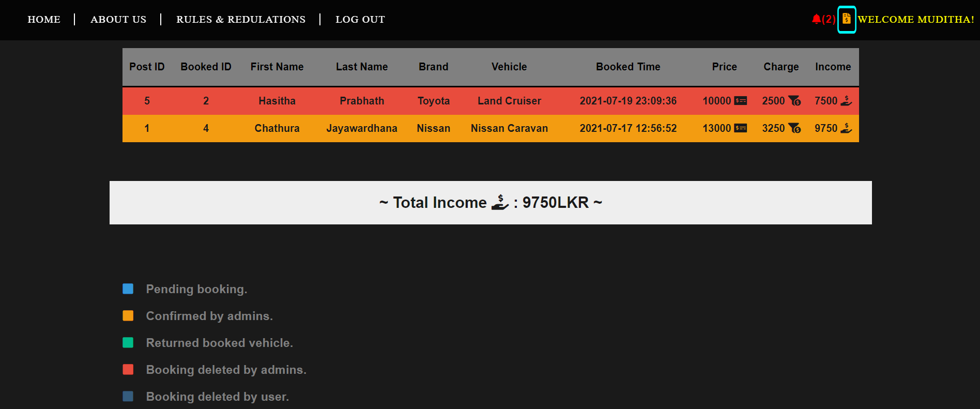The width and height of the screenshot is (980, 409).
Task: Click the Brand column header
Action: click(434, 67)
